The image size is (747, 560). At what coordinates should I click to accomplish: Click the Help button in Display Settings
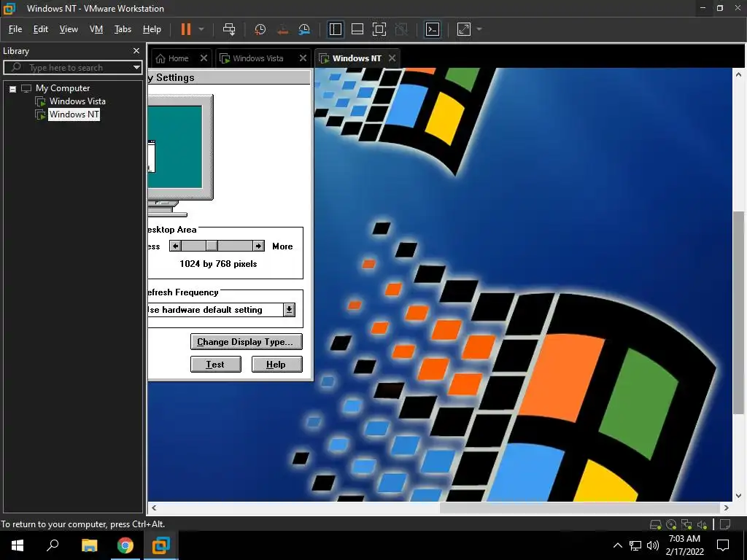276,365
